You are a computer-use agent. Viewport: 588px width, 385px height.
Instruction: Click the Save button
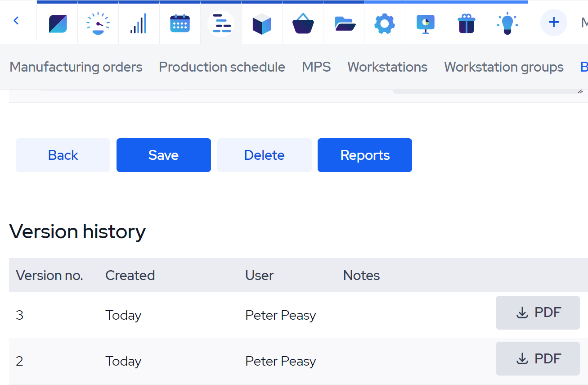[x=164, y=155]
